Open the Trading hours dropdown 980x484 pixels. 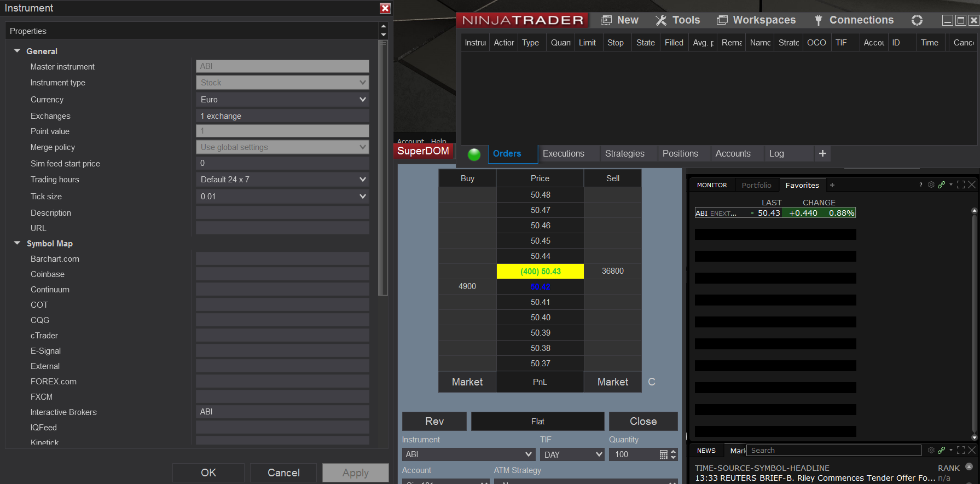point(282,180)
